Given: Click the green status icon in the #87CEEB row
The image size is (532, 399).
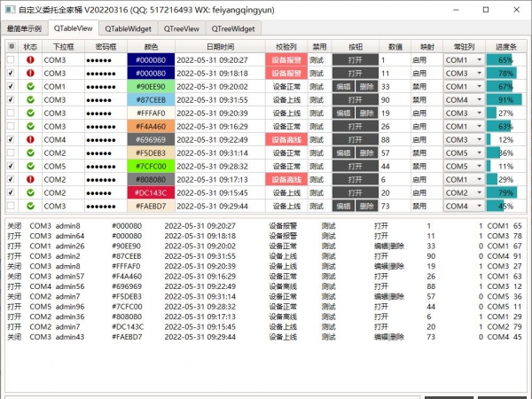Looking at the screenshot, I should coord(30,100).
